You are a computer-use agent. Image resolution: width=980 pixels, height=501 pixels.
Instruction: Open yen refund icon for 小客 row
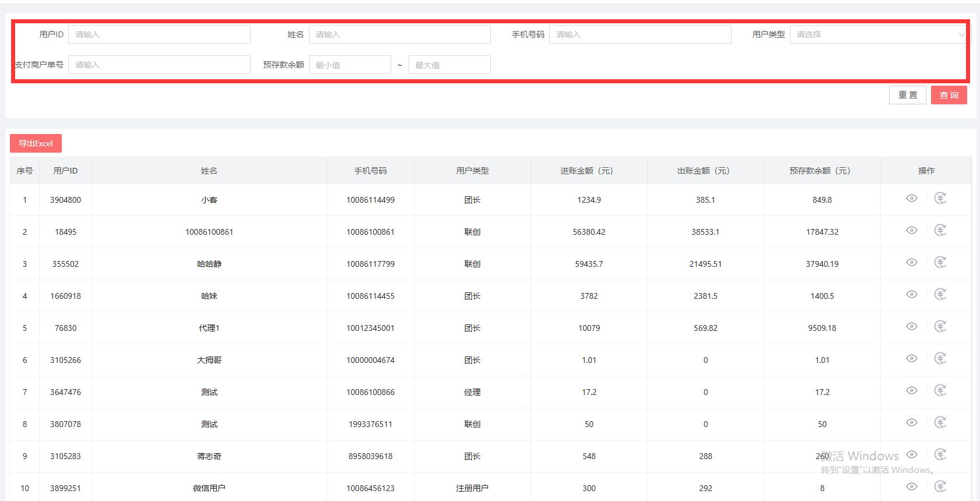940,198
